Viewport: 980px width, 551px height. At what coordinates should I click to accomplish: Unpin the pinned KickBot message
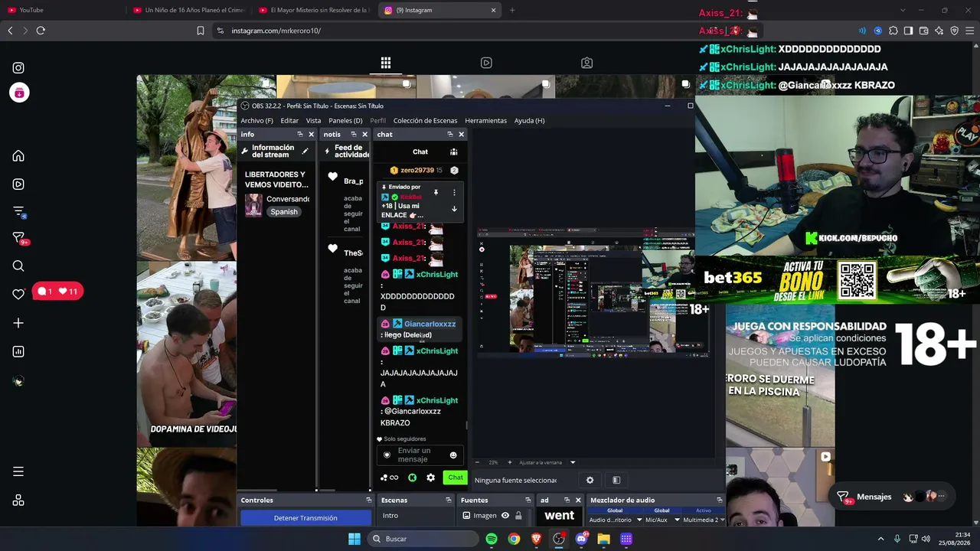click(436, 192)
